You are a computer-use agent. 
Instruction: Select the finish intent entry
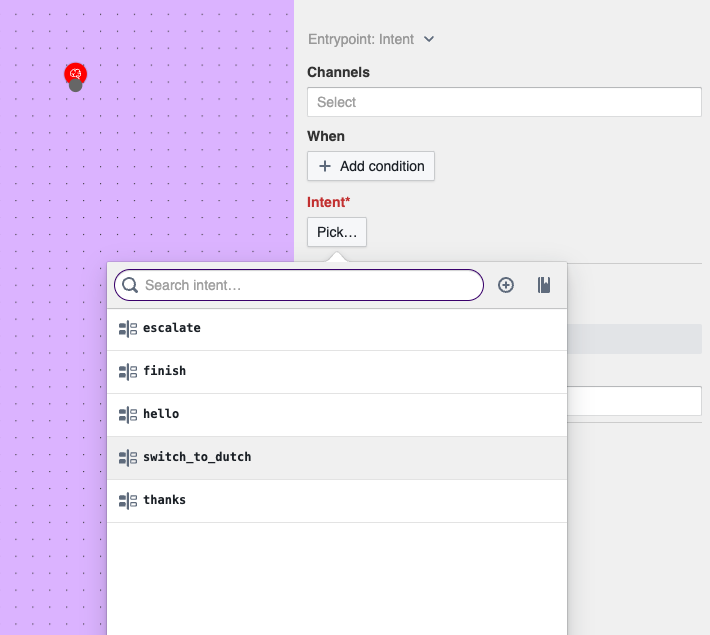[x=165, y=371]
